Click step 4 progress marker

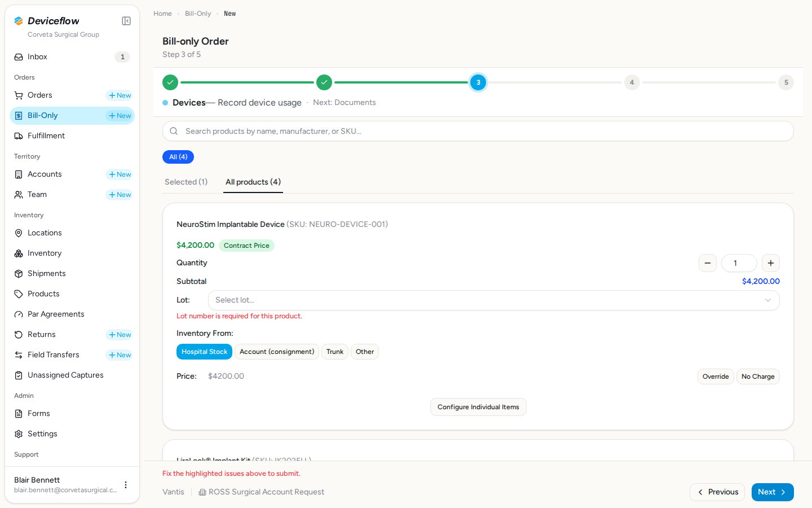(x=632, y=82)
